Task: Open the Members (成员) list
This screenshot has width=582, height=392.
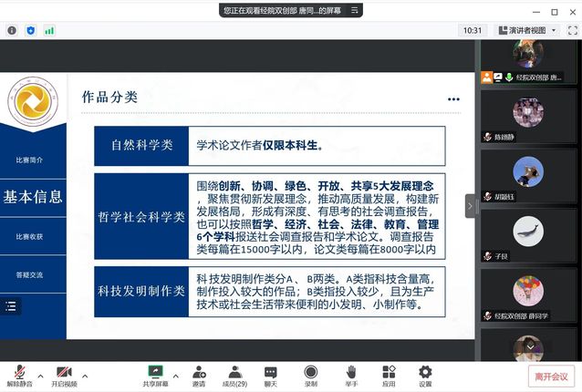Action: (x=234, y=374)
